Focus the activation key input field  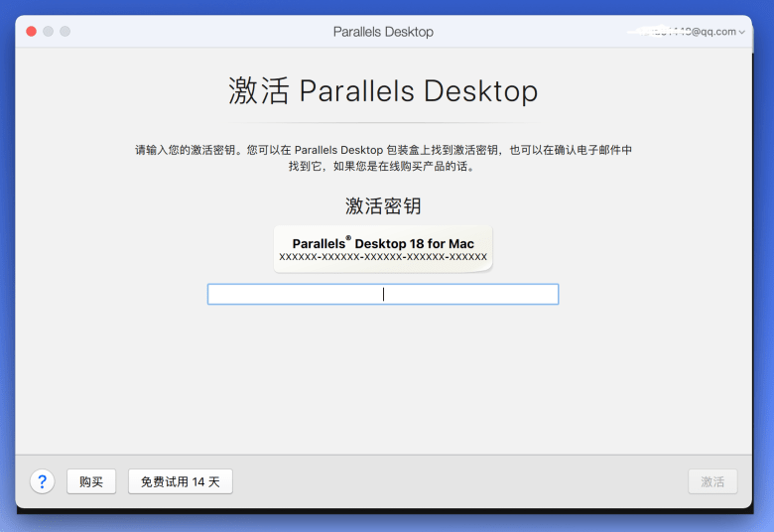(x=383, y=294)
